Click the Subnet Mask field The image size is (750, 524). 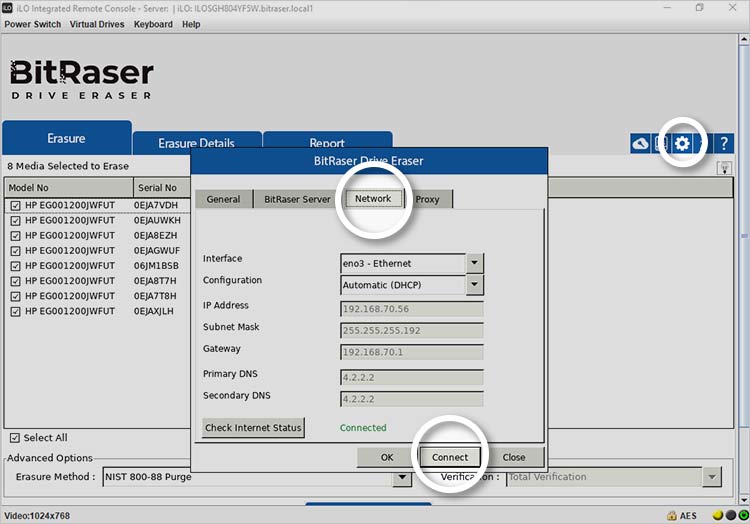(412, 330)
